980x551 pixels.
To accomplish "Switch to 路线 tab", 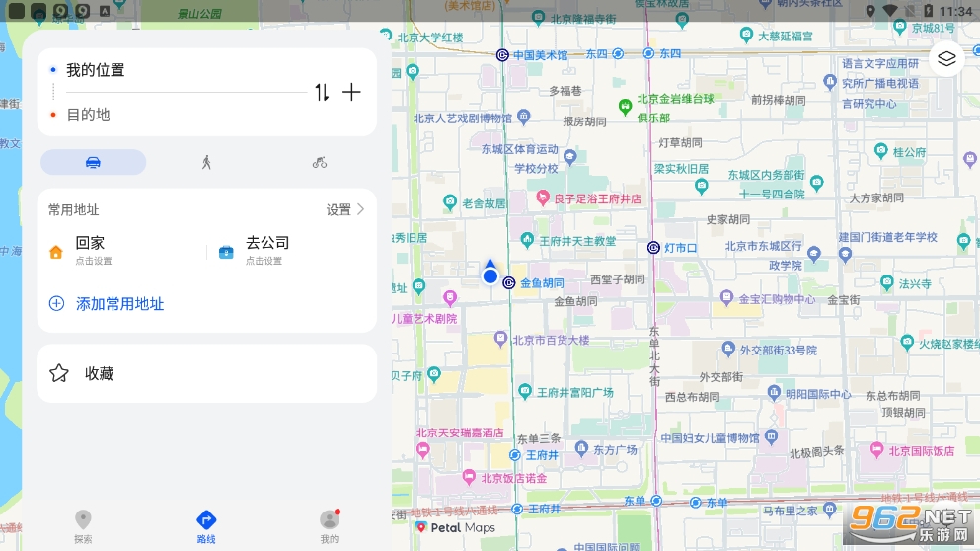I will click(206, 526).
